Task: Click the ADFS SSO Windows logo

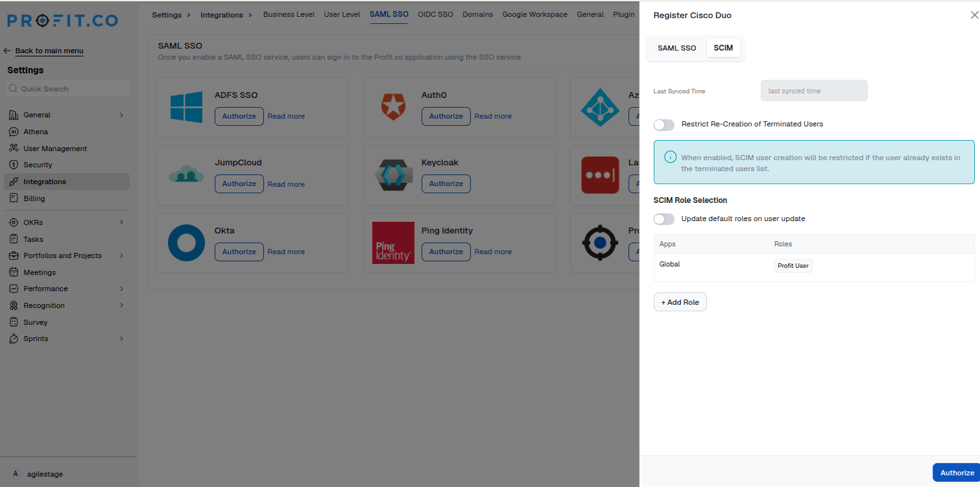Action: click(x=186, y=107)
